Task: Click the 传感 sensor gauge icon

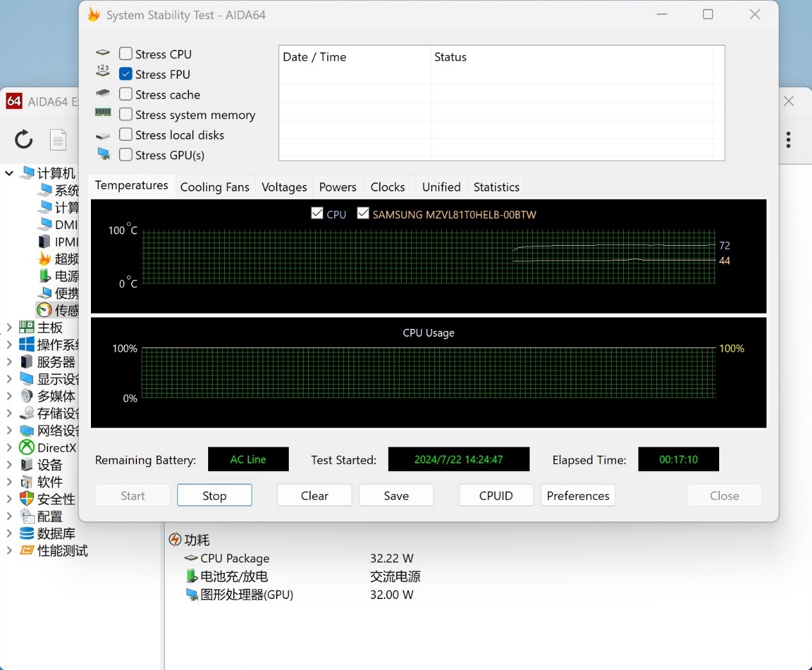Action: point(44,310)
